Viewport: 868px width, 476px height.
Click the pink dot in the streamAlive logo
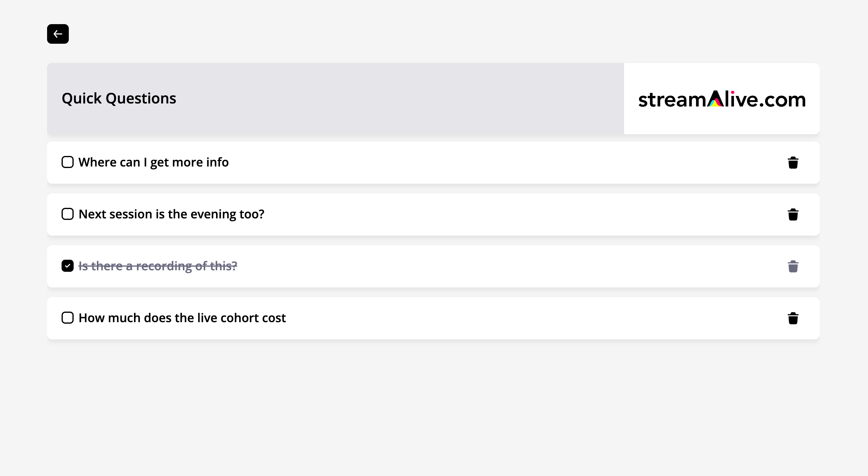click(x=732, y=92)
